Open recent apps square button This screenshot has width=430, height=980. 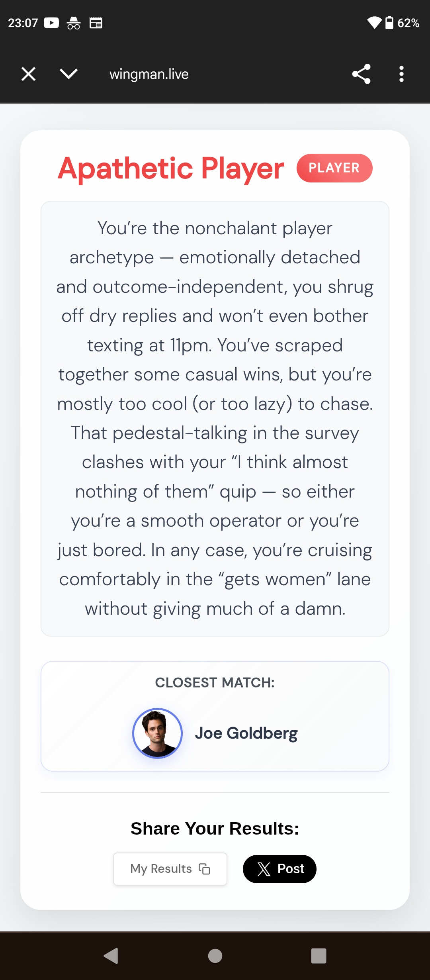tap(319, 956)
